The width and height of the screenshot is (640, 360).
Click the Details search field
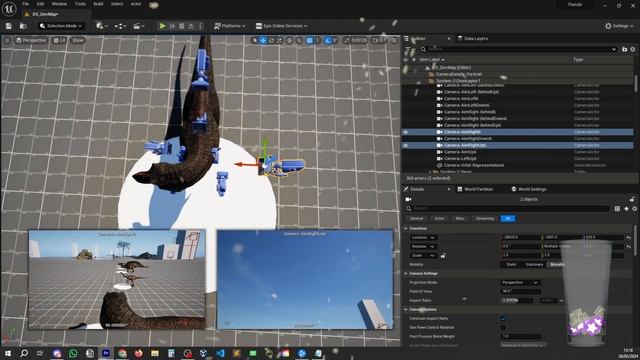[x=508, y=209]
